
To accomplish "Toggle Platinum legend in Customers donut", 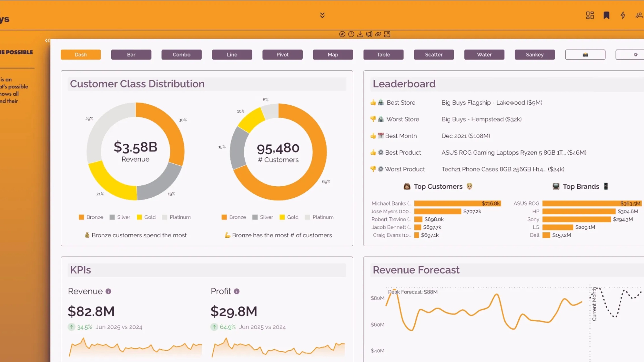I will [319, 217].
